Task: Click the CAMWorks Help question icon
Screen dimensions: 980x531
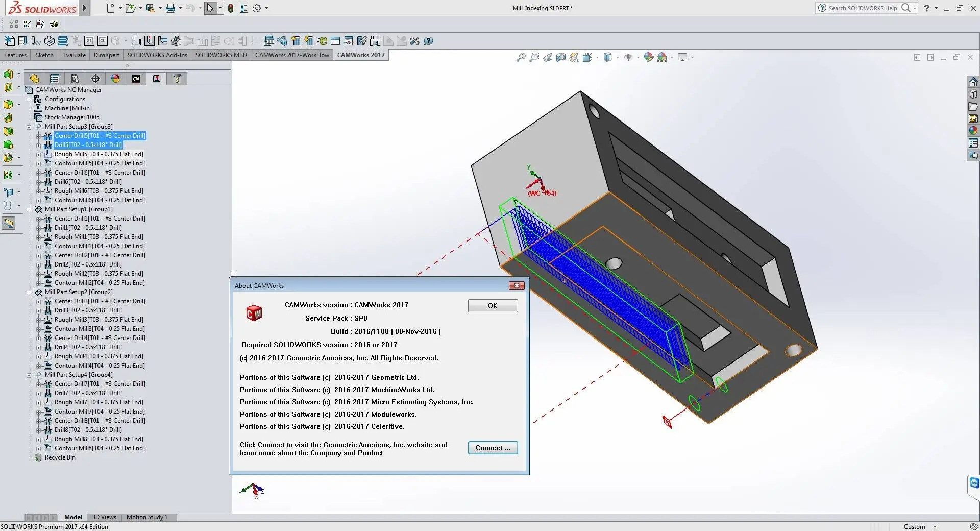Action: 428,41
